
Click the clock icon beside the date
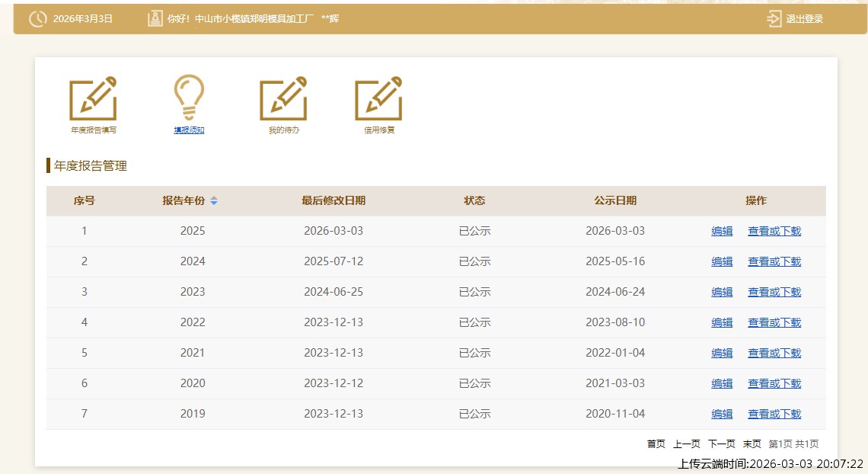click(38, 19)
